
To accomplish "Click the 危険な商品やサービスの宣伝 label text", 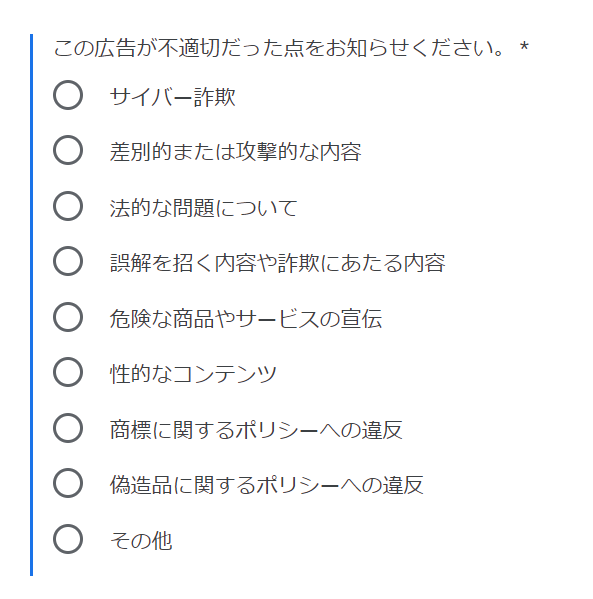I will (x=246, y=319).
